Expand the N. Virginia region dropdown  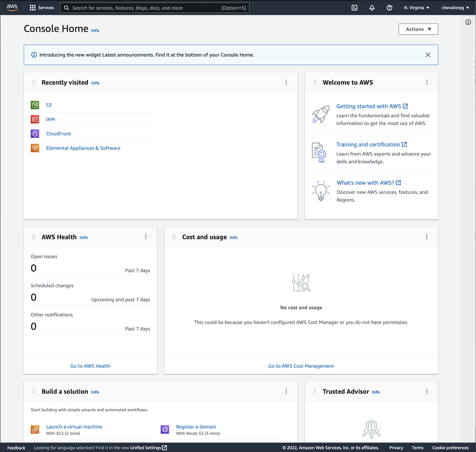tap(417, 8)
